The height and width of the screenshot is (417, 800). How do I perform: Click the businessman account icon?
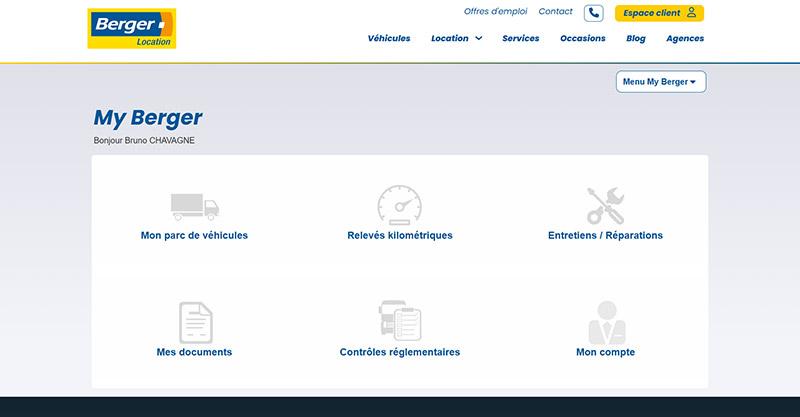tap(607, 323)
